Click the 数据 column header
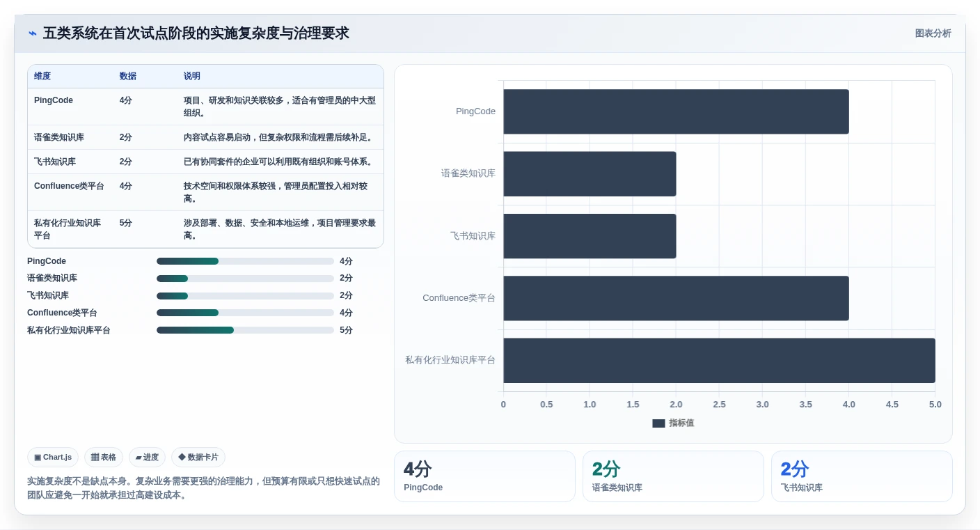This screenshot has width=980, height=530. click(x=128, y=76)
